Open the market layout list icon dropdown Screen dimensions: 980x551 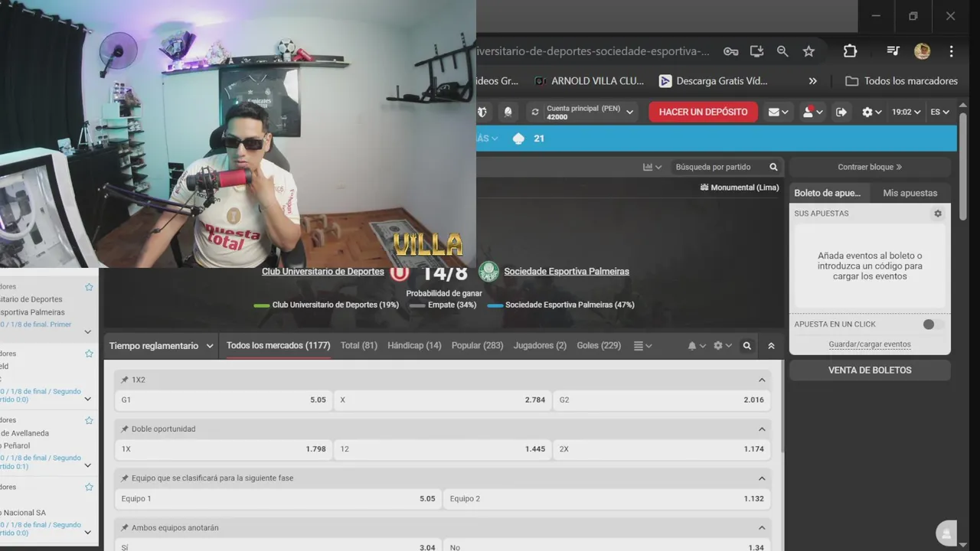click(x=642, y=346)
